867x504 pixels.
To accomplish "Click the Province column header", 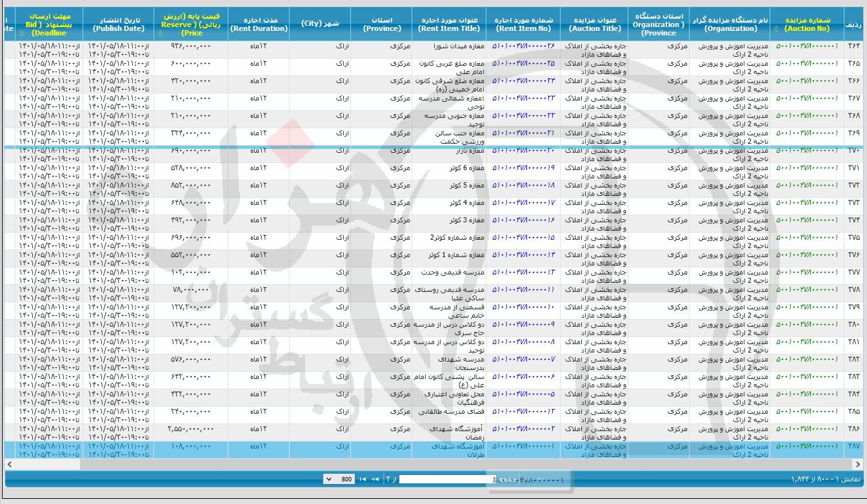I will (381, 24).
